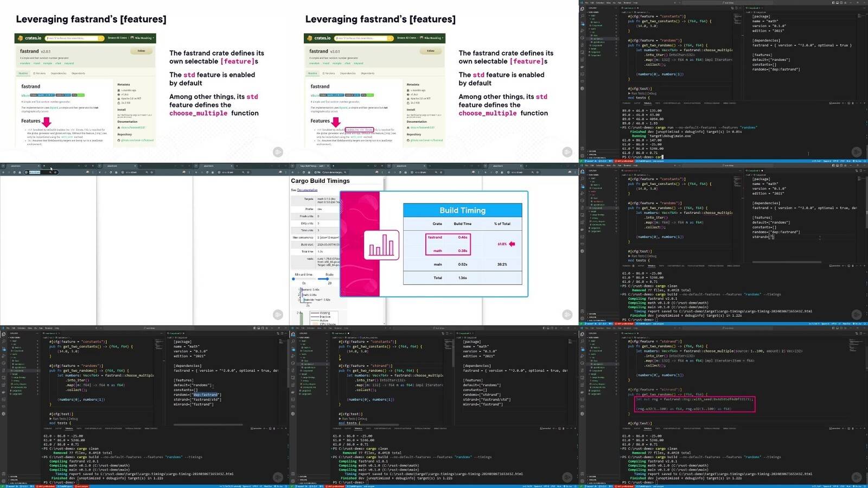Open Explorer icon in frame typing 'stdrand=['

tap(582, 171)
